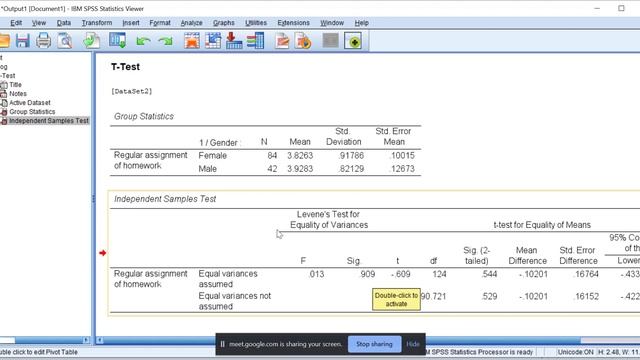Screen dimensions: 640x360
Task: Click Sig. (2-tailed) value .529
Action: tap(489, 296)
